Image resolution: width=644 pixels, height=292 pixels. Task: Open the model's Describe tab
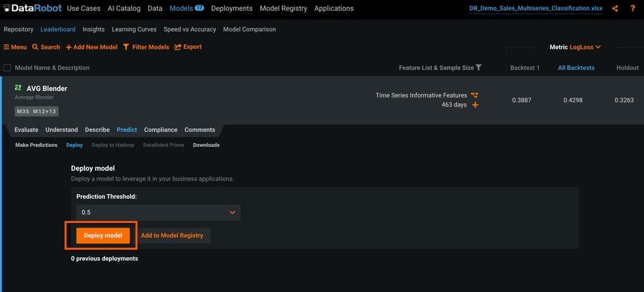click(97, 130)
